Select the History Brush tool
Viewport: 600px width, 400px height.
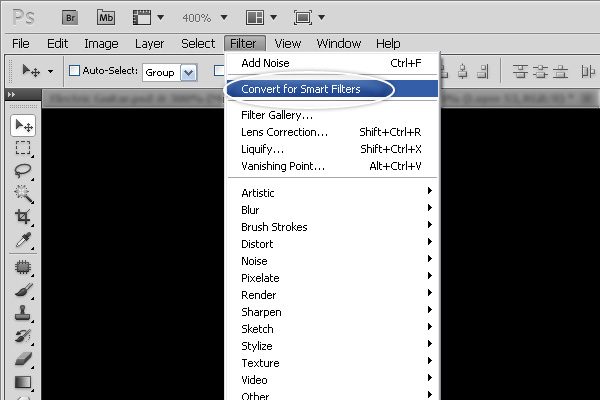23,336
